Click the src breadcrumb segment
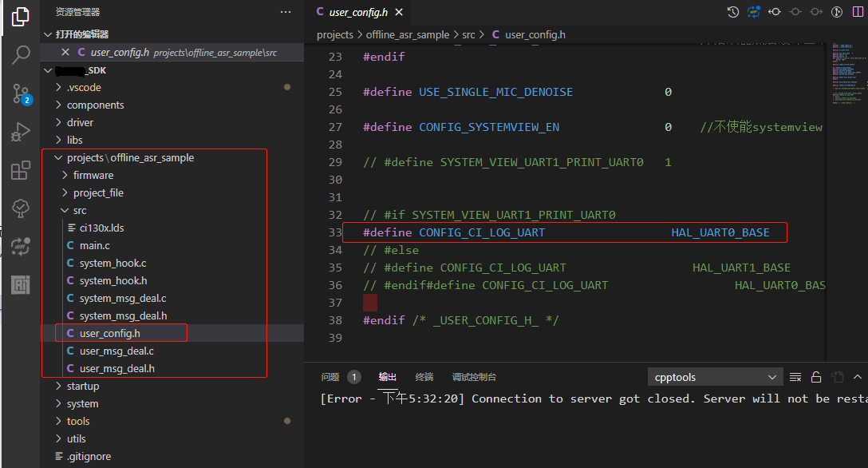 (x=468, y=34)
